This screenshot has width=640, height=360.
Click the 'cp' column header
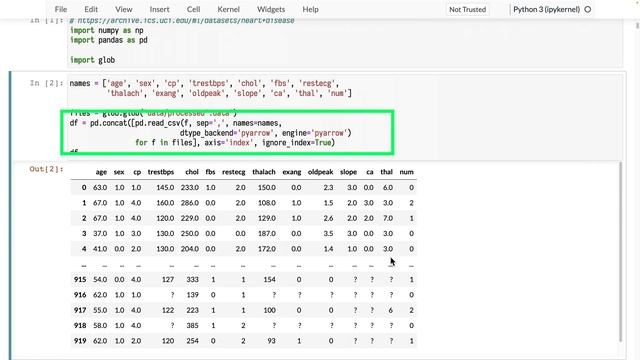[x=137, y=172]
